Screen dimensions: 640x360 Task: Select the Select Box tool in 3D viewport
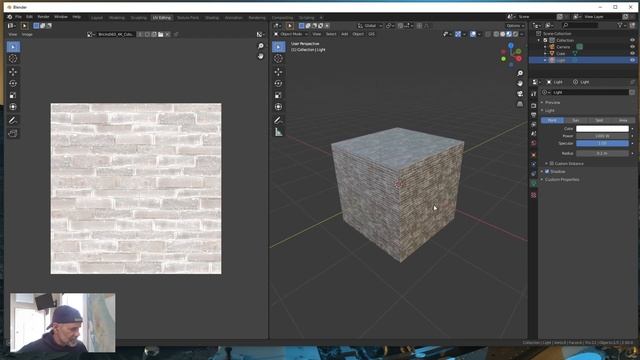[x=278, y=47]
